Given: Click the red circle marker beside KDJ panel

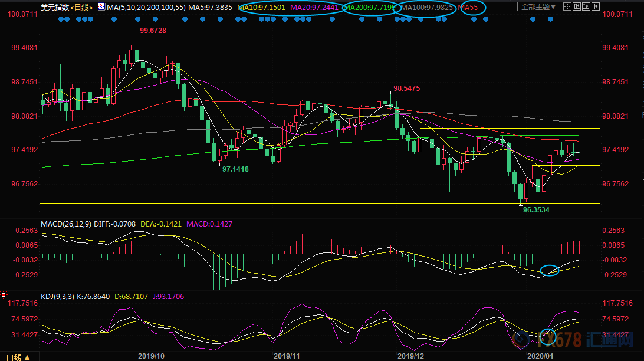Looking at the screenshot, I should pos(4,294).
